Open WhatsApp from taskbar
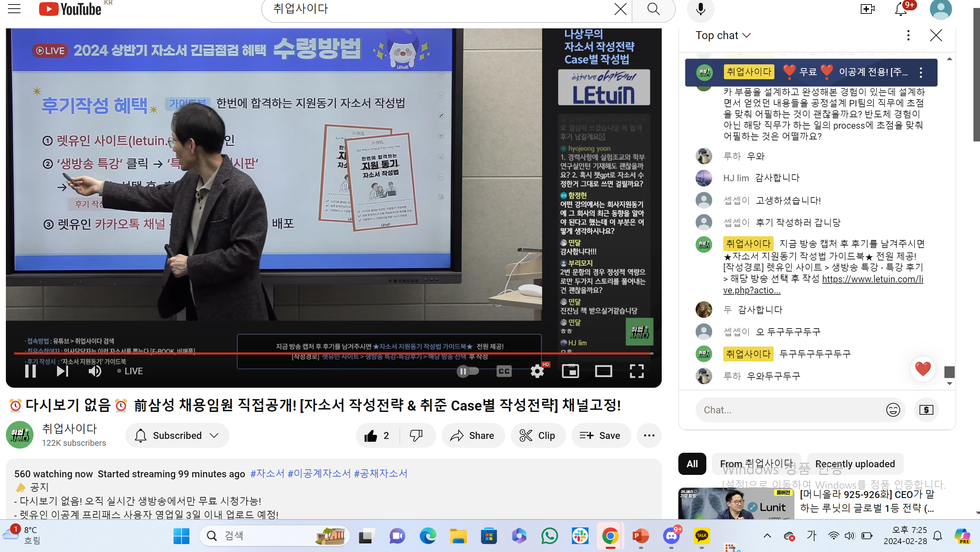 (x=549, y=536)
